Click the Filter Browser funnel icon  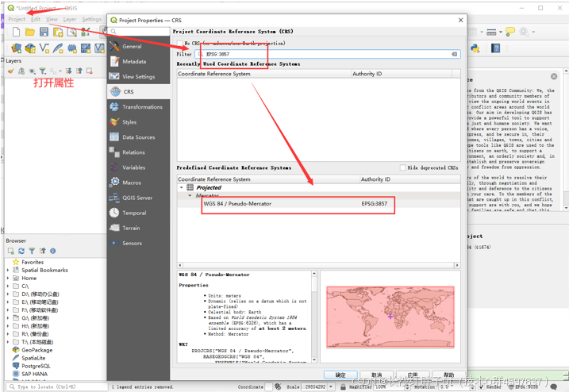(32, 251)
